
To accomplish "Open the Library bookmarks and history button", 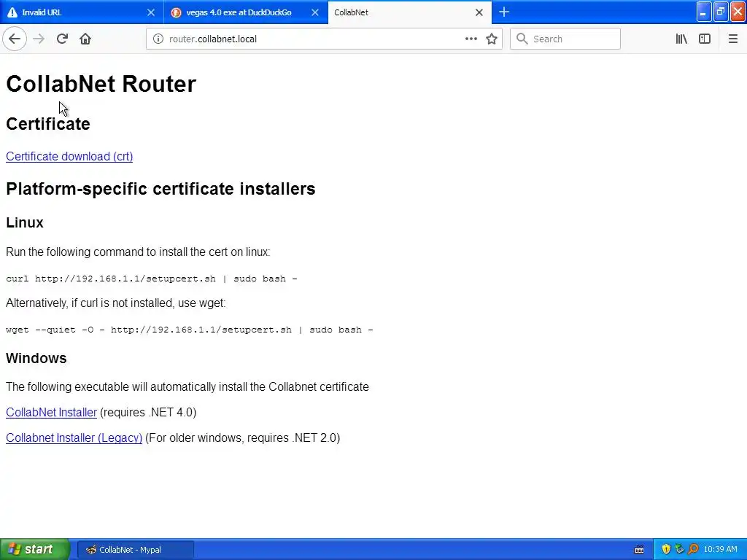I will tap(681, 39).
